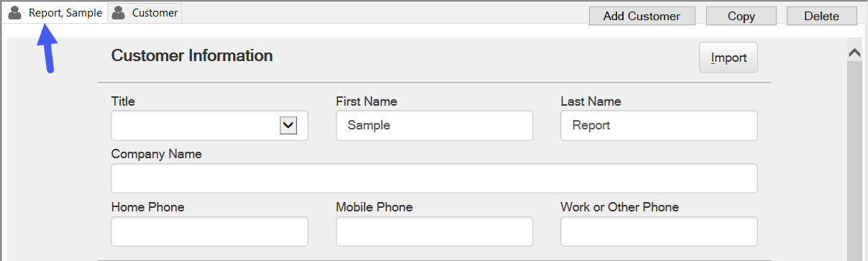This screenshot has width=868, height=261.
Task: Click the person icon on Customer tab
Action: pos(119,12)
